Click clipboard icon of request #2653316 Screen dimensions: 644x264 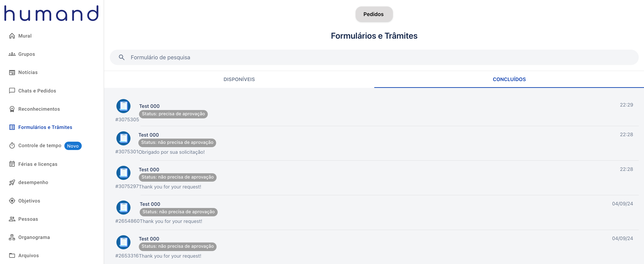click(123, 242)
